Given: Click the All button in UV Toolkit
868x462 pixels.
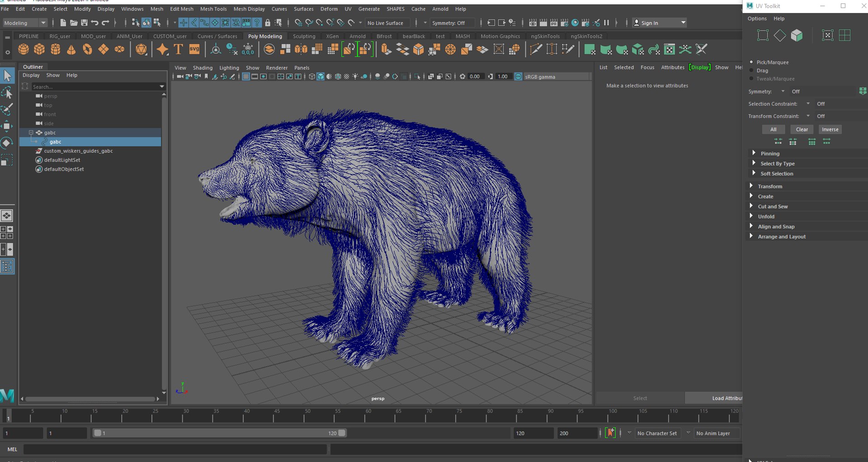Looking at the screenshot, I should [x=774, y=129].
